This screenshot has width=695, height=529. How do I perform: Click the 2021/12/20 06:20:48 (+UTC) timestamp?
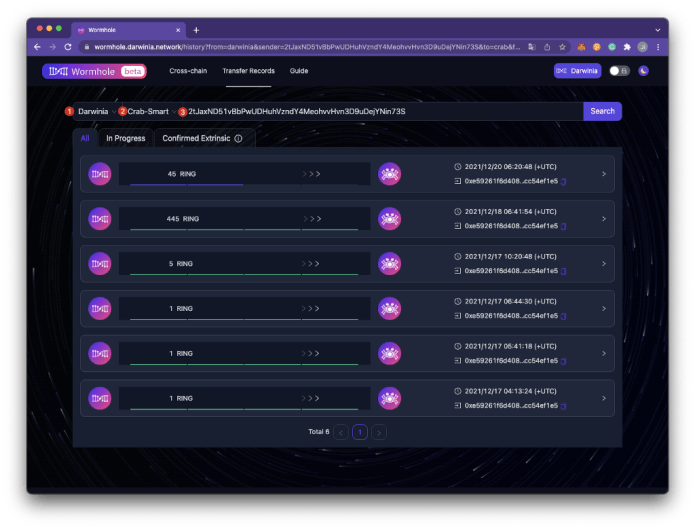[x=510, y=167]
